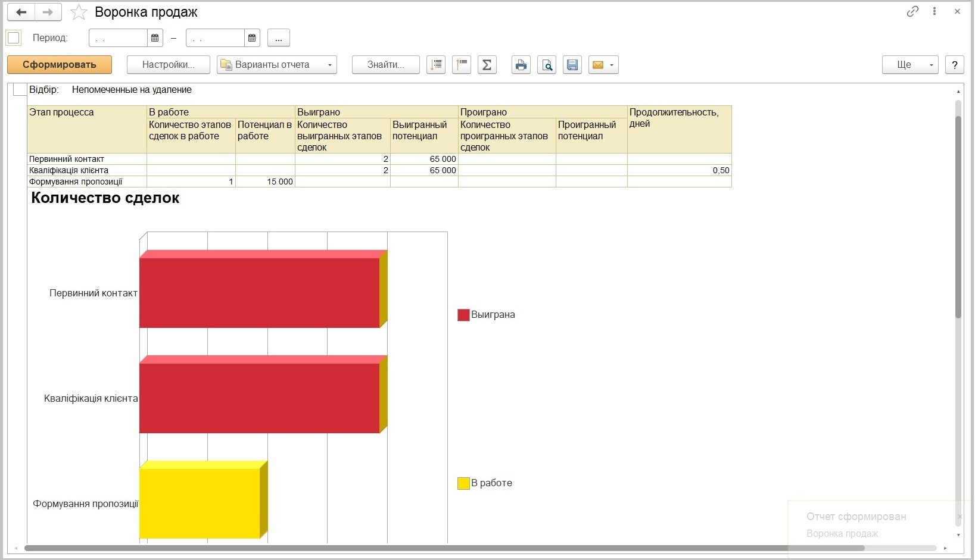Viewport: 975px width, 560px height.
Task: Open end date calendar picker
Action: pos(252,38)
